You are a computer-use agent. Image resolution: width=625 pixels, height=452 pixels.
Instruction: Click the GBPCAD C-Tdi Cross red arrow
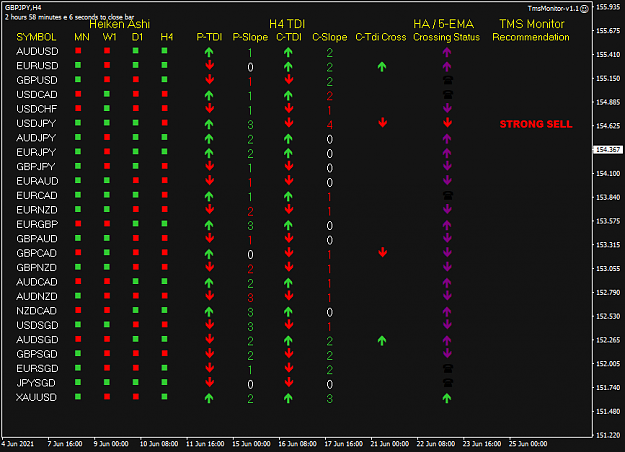tap(382, 252)
